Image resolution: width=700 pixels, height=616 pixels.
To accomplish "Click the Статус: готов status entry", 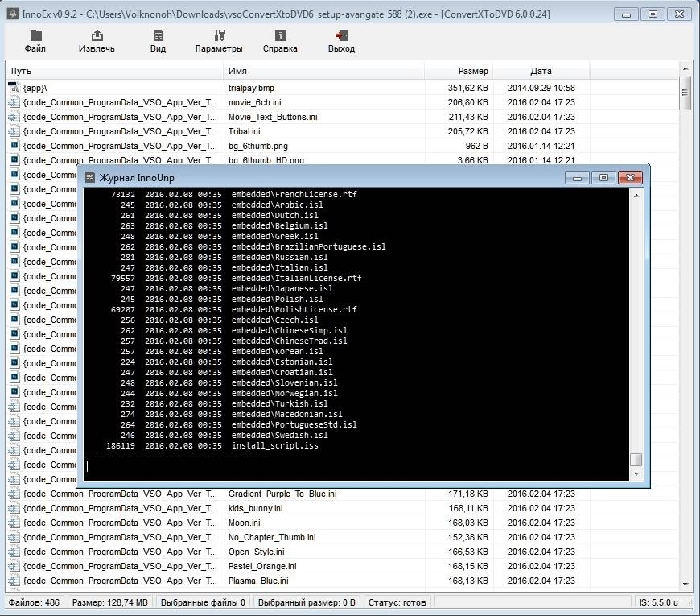I will 397,602.
